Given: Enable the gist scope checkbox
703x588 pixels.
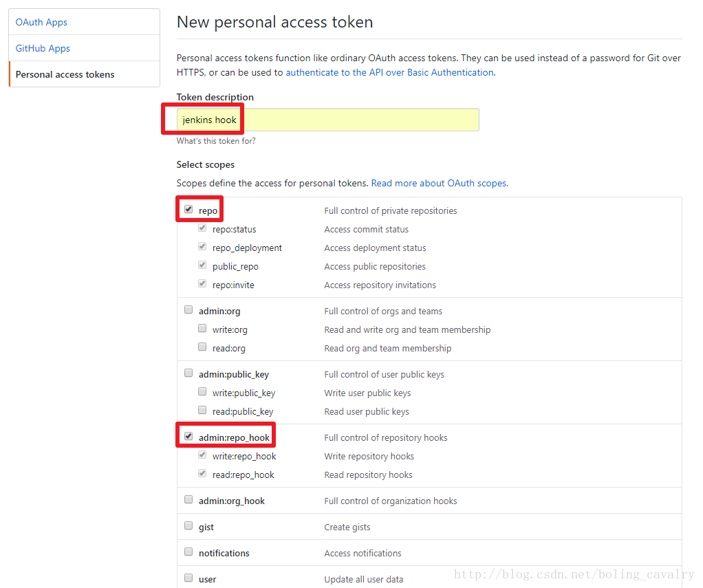Looking at the screenshot, I should pyautogui.click(x=188, y=525).
